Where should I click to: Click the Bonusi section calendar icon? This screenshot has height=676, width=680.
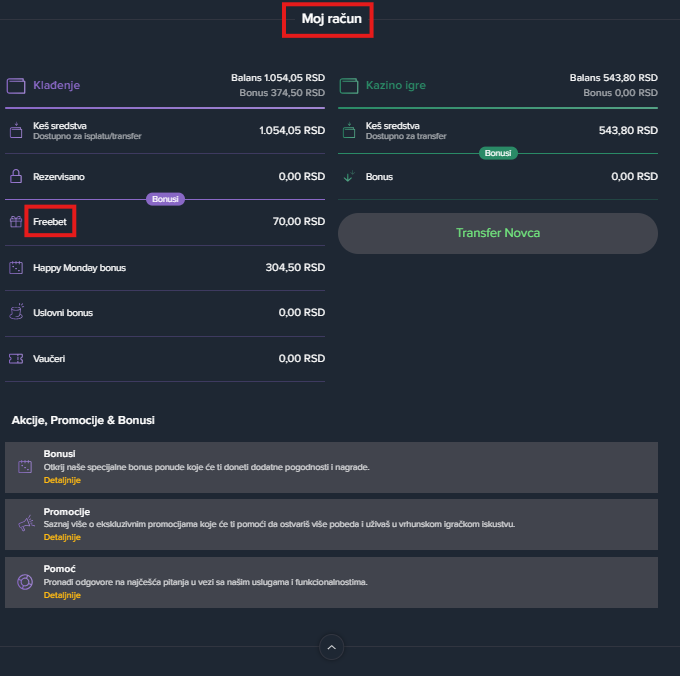pyautogui.click(x=25, y=467)
